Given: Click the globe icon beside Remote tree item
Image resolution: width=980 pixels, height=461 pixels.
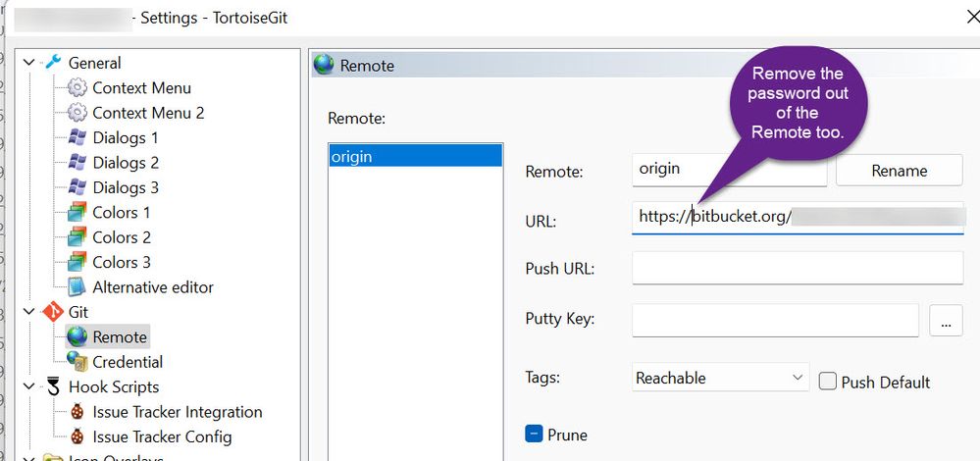Looking at the screenshot, I should pyautogui.click(x=77, y=336).
